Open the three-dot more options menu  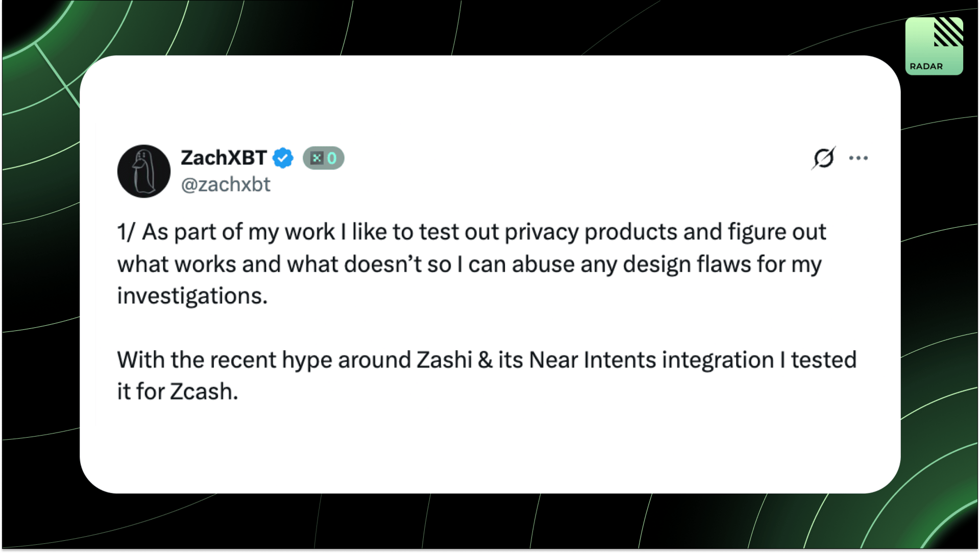click(x=859, y=158)
